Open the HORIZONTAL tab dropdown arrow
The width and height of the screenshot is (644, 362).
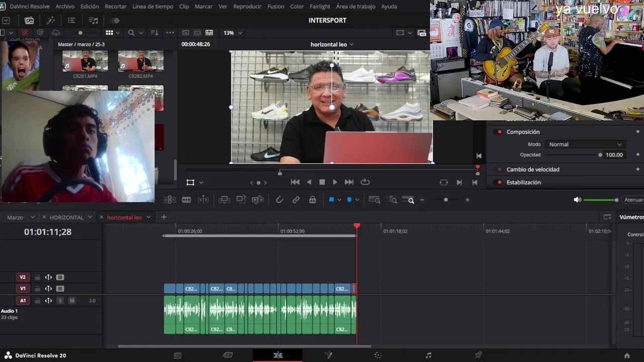pyautogui.click(x=90, y=217)
